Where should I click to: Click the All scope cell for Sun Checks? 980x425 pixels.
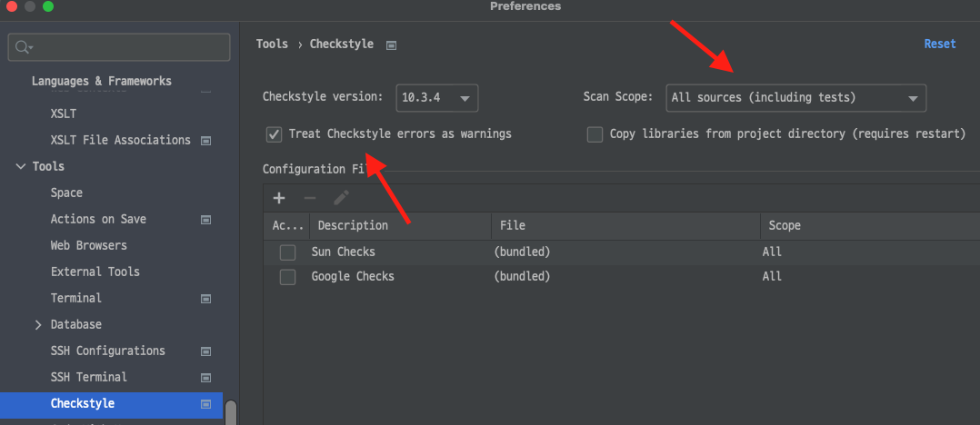[772, 252]
